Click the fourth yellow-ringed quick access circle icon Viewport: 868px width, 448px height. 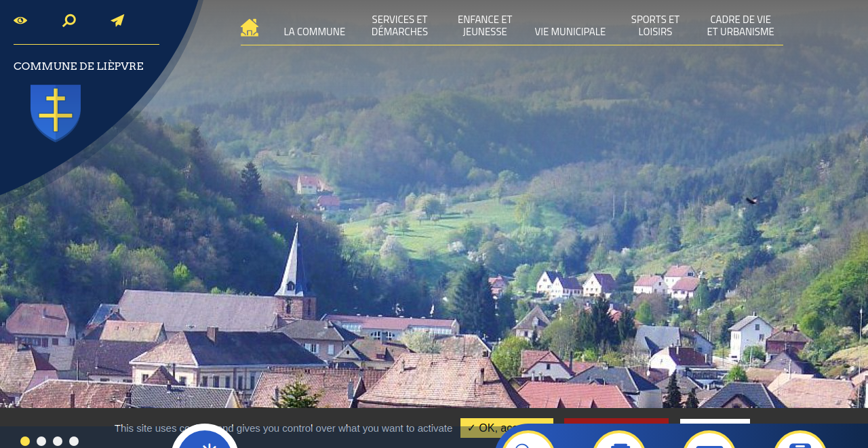(x=800, y=441)
